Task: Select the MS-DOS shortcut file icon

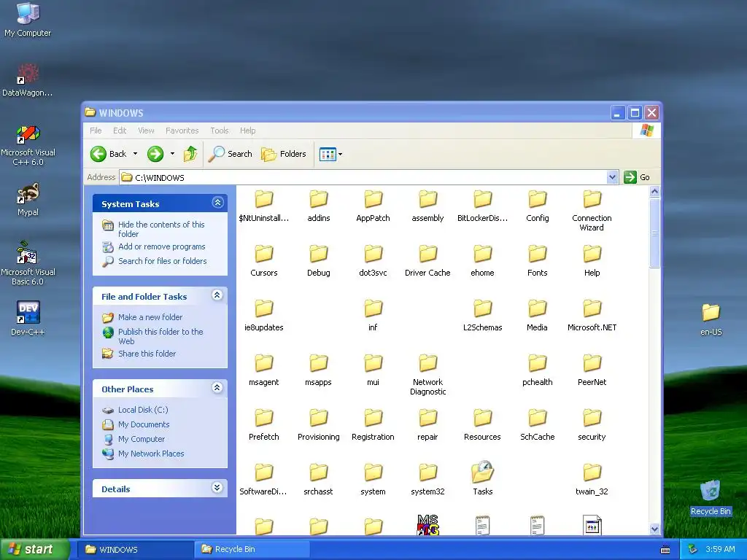Action: (427, 525)
